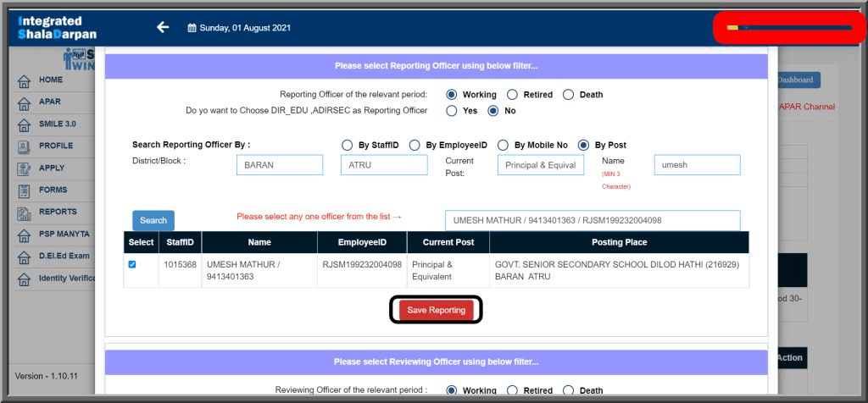Image resolution: width=868 pixels, height=403 pixels.
Task: Click the Save Reporting button
Action: 436,310
